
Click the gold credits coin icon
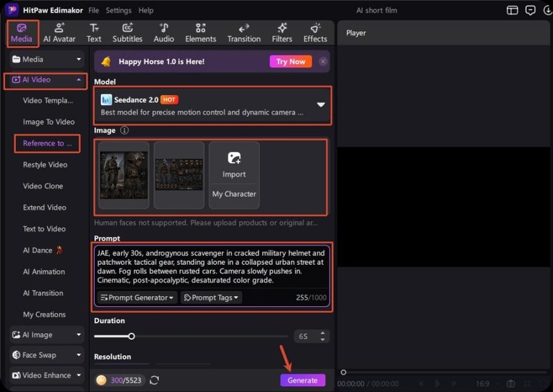tap(101, 380)
